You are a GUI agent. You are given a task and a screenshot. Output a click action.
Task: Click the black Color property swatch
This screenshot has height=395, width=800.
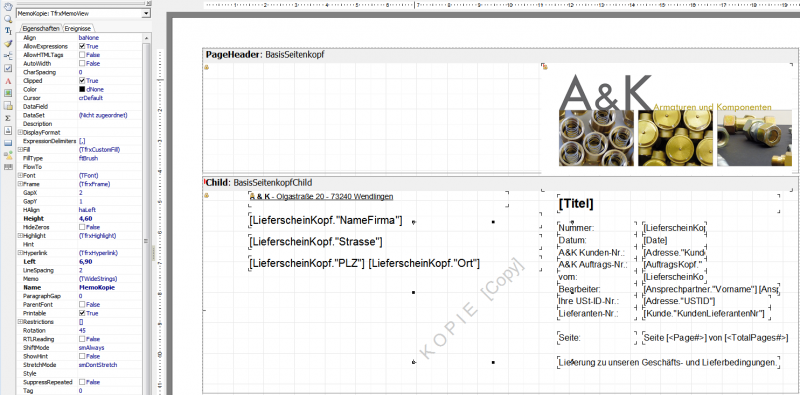82,89
